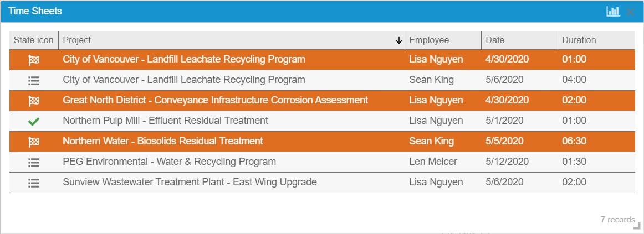
Task: Click flag icon for Northern Water row
Action: click(x=34, y=142)
